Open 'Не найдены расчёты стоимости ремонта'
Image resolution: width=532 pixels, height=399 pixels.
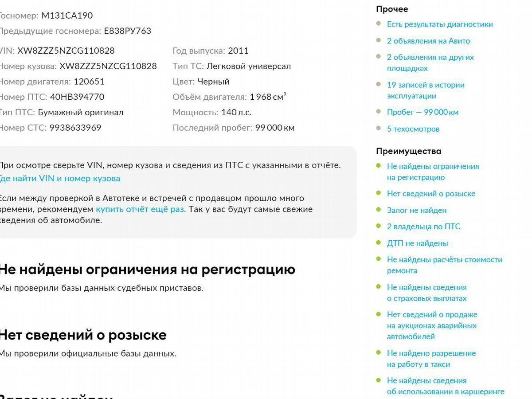pyautogui.click(x=444, y=265)
